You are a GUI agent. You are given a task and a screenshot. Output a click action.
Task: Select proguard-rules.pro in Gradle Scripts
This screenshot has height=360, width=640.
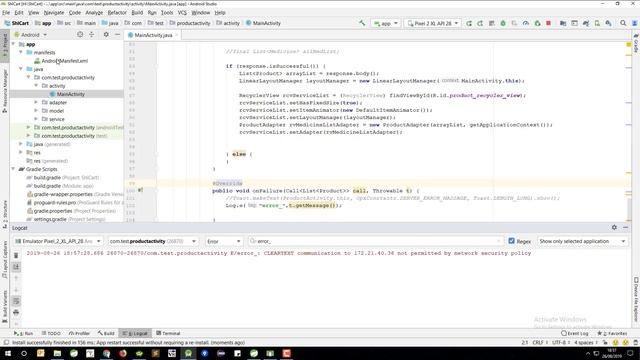55,202
